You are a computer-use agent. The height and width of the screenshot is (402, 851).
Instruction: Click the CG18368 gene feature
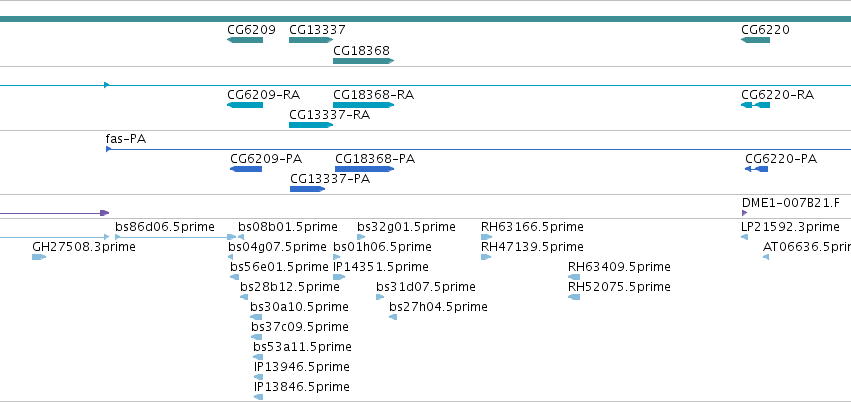(364, 61)
